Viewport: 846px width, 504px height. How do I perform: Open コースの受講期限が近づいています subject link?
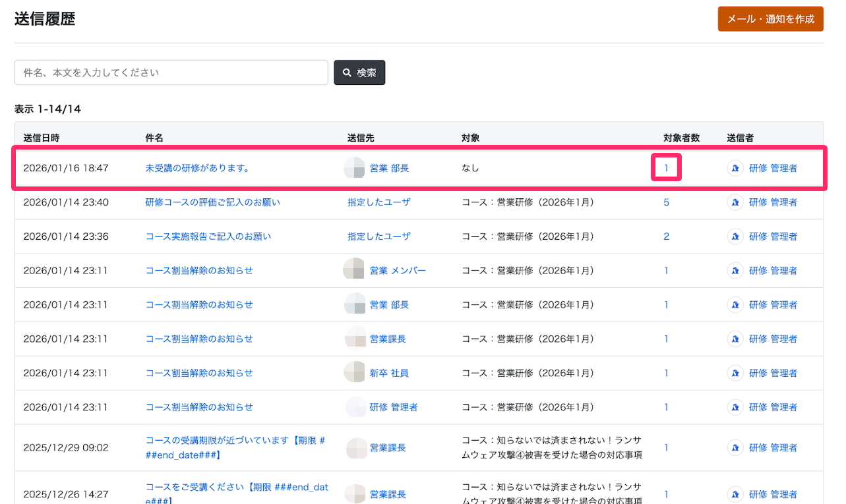click(235, 447)
